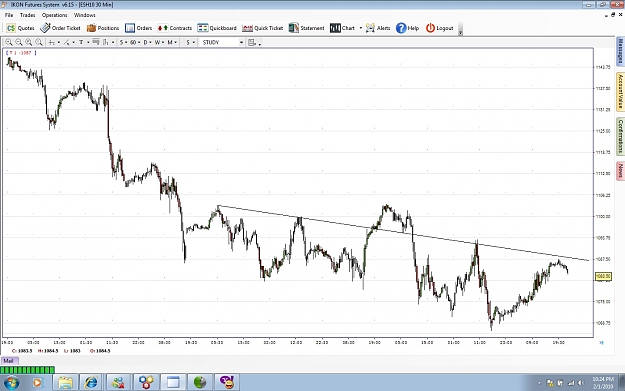Switch chart to Monthly (M) interval
625x391 pixels.
point(170,42)
